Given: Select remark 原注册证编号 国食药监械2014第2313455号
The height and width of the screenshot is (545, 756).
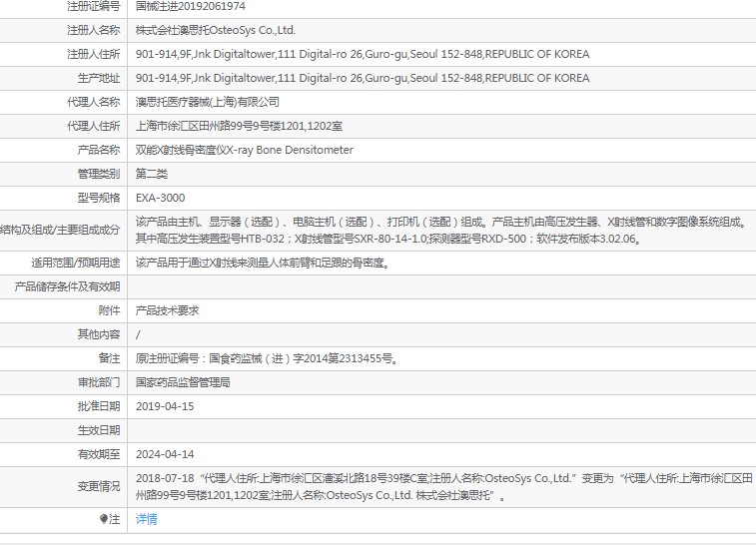Looking at the screenshot, I should click(267, 358).
